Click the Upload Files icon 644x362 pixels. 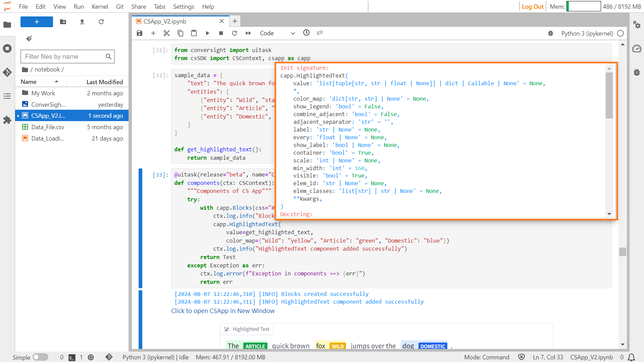click(82, 22)
